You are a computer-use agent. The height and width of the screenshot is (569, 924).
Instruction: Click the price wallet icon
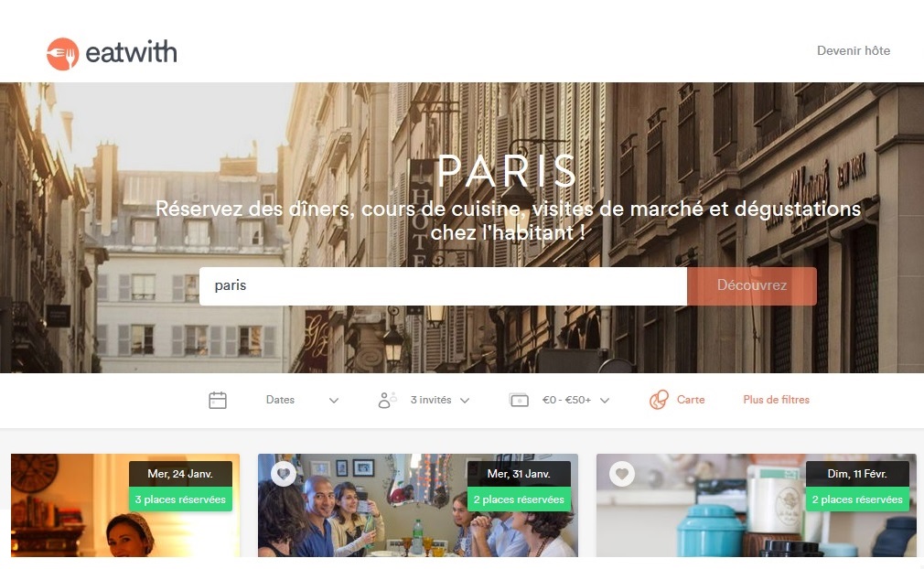coord(519,401)
